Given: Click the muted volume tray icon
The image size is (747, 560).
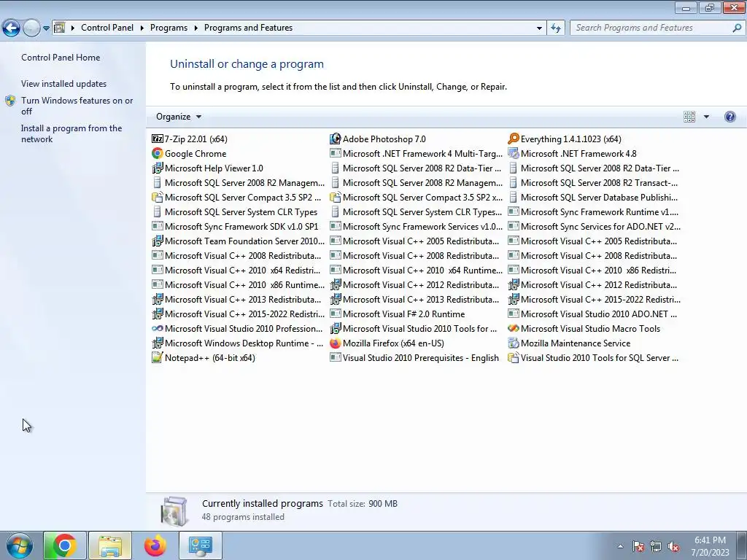Looking at the screenshot, I should point(673,547).
